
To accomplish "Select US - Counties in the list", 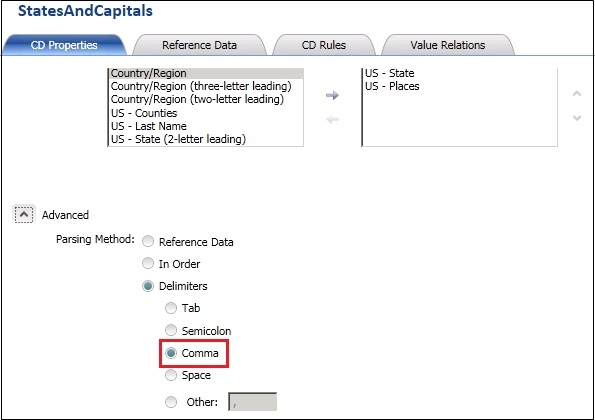I will (206, 113).
